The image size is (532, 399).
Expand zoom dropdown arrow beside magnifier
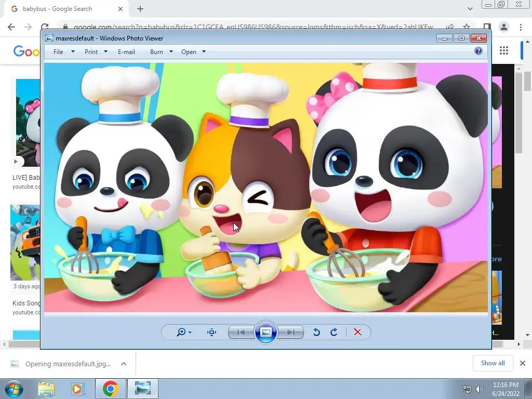pyautogui.click(x=190, y=332)
